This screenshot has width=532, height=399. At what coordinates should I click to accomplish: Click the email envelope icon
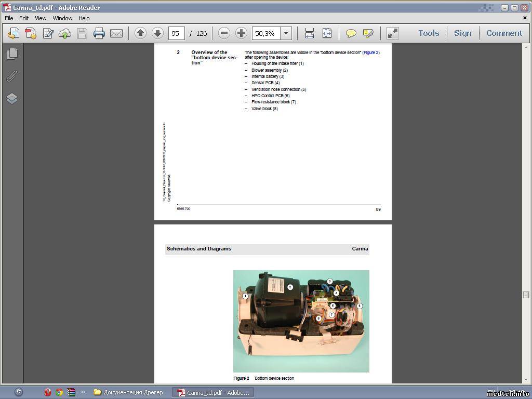pos(116,33)
